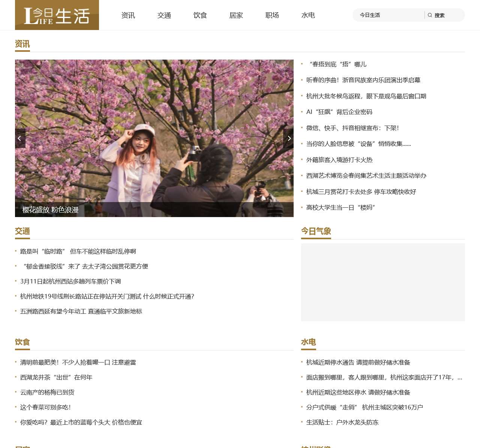This screenshot has height=448, width=480.
Task: Show previous carousel slide with left arrow
Action: (20, 138)
